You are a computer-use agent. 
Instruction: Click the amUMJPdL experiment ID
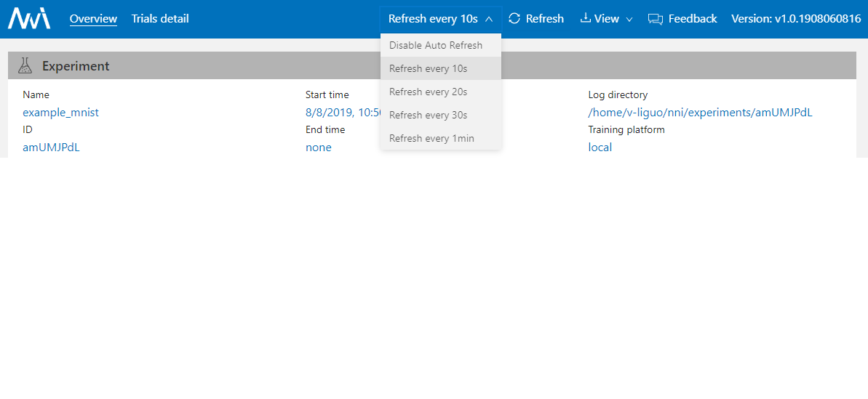(x=51, y=148)
